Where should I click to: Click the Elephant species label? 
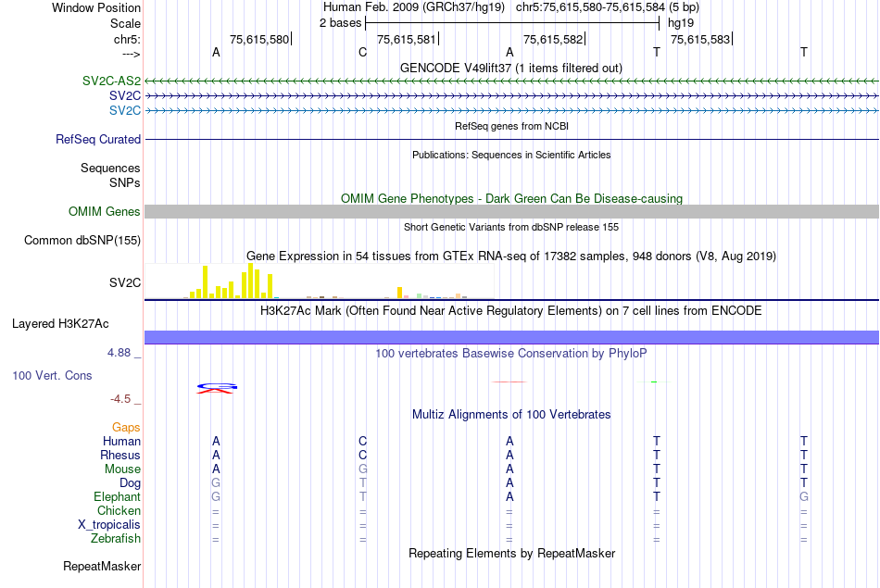coord(118,497)
